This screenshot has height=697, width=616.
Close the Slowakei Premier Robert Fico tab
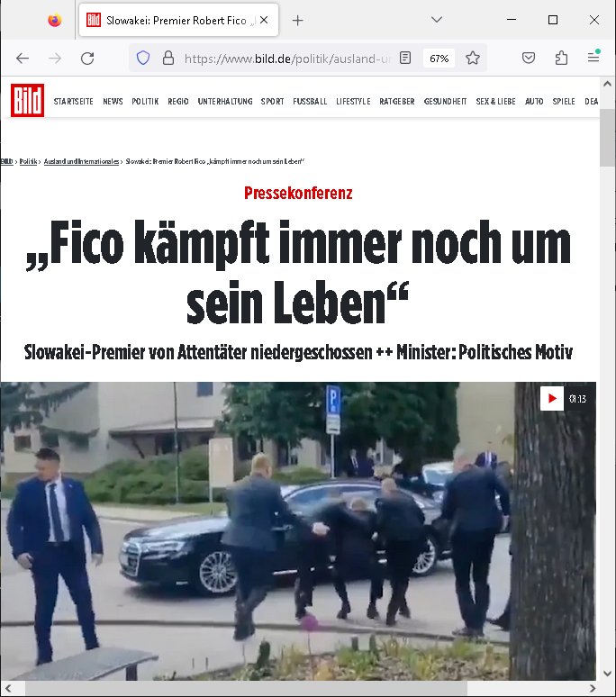click(x=264, y=20)
